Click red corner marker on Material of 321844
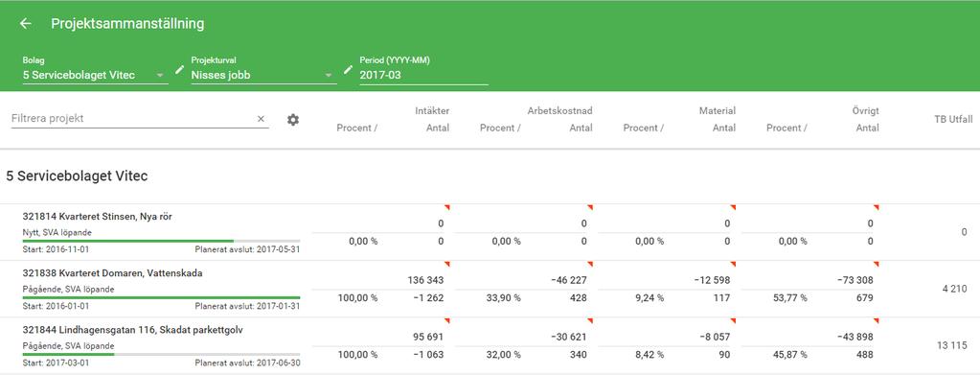 coord(733,320)
